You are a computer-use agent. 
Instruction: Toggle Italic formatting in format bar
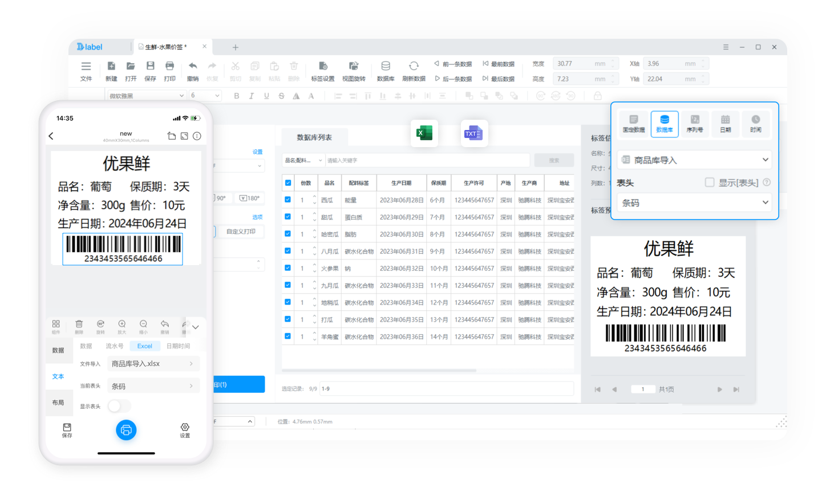click(x=251, y=96)
